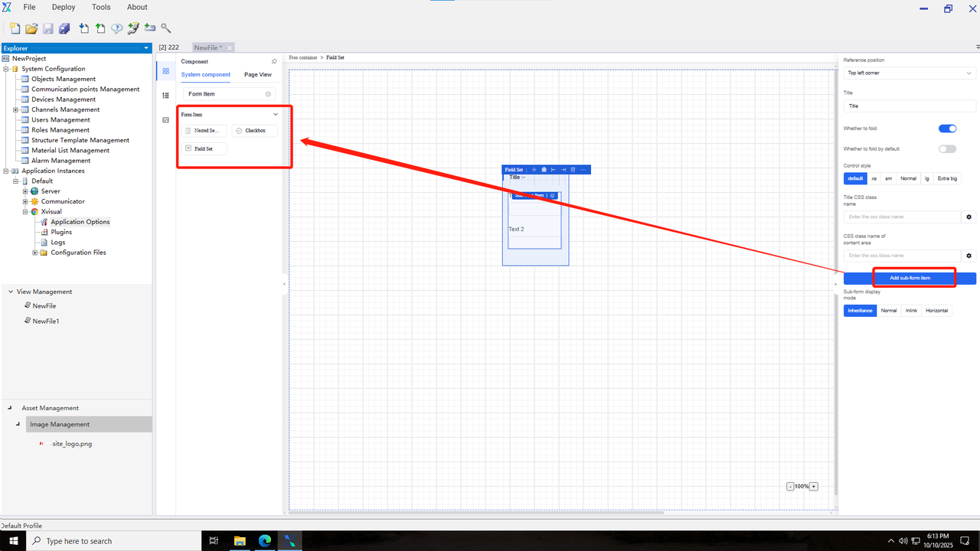
Task: Click the move-right icon on Field Set toolbar
Action: point(563,170)
